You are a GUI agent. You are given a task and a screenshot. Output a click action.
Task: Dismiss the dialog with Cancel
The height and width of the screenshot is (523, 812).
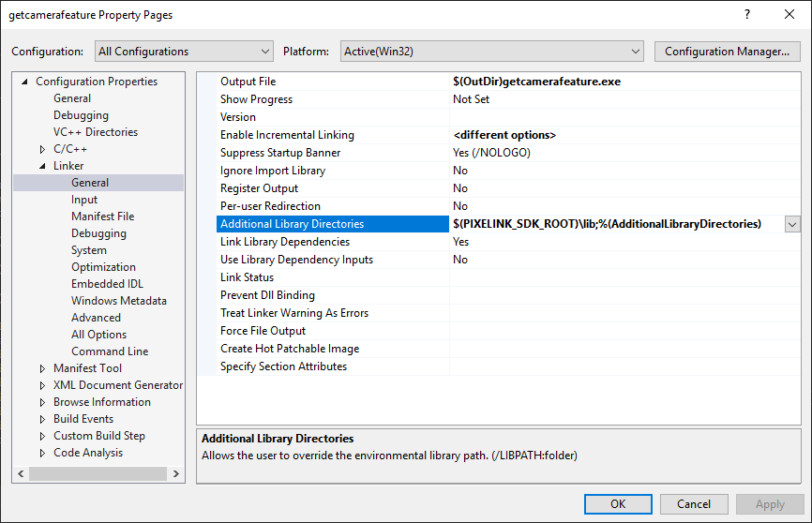click(x=694, y=504)
